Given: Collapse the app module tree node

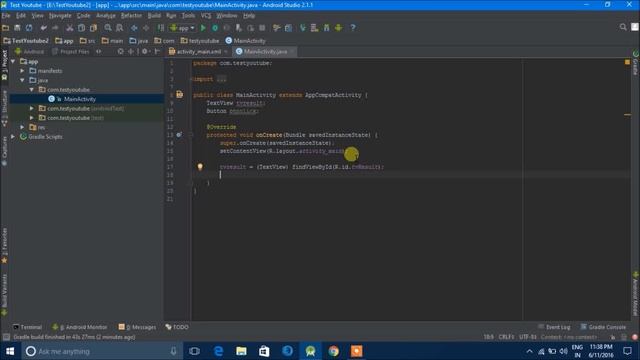Looking at the screenshot, I should click(13, 61).
